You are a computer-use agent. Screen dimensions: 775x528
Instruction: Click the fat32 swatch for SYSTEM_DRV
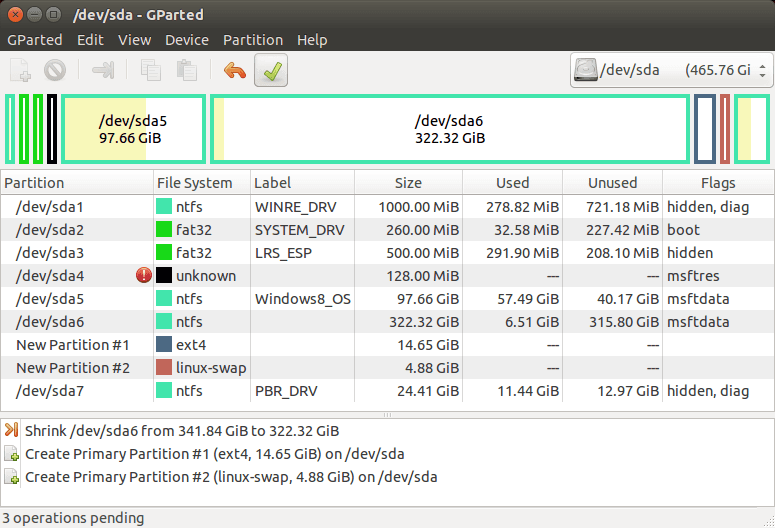tap(164, 229)
